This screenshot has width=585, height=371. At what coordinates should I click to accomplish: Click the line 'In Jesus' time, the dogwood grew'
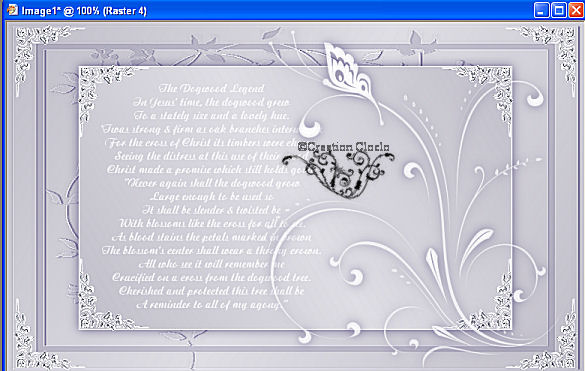coord(211,102)
